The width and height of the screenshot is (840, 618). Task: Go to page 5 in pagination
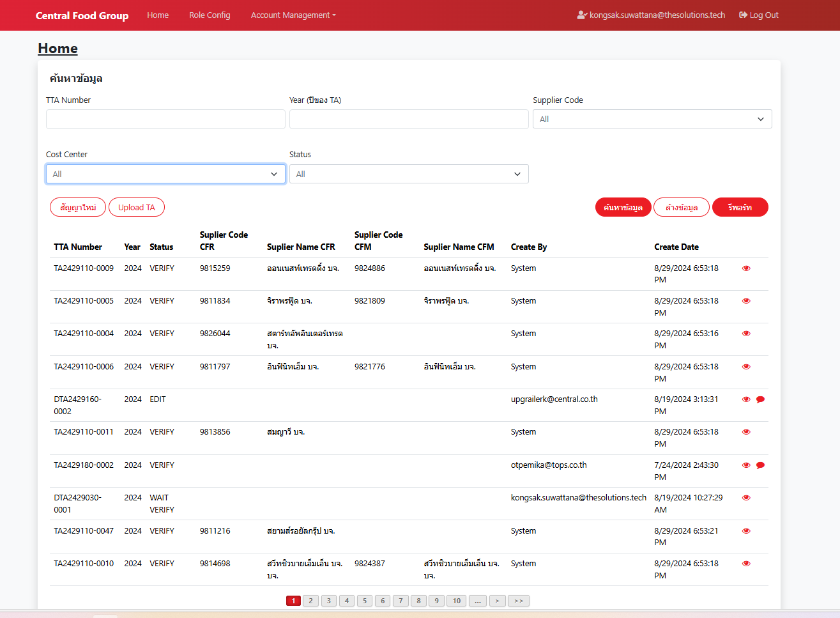click(x=365, y=601)
